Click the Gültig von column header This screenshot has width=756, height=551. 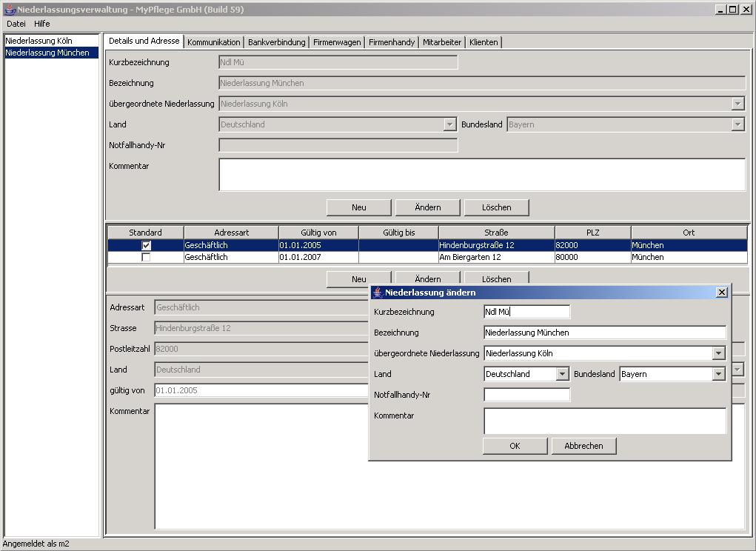tap(318, 233)
